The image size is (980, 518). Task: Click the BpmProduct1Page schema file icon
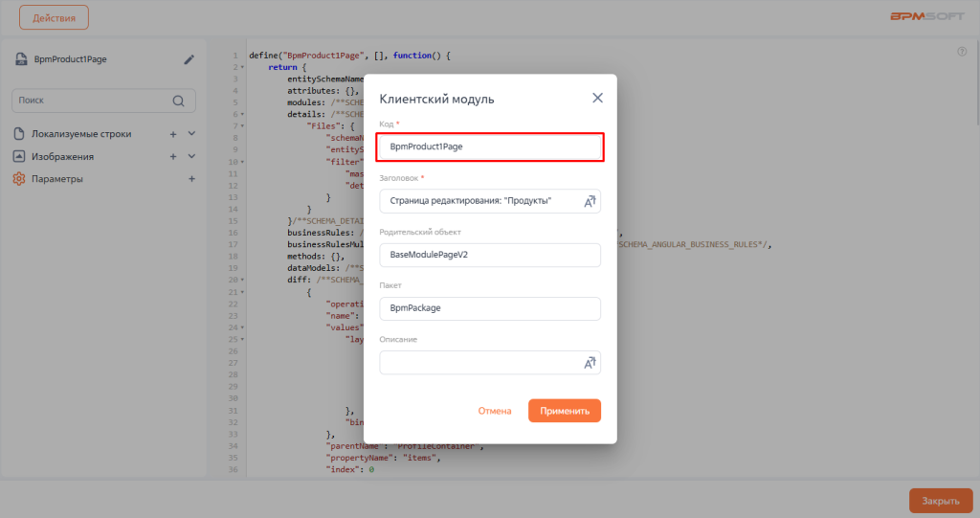click(x=21, y=58)
